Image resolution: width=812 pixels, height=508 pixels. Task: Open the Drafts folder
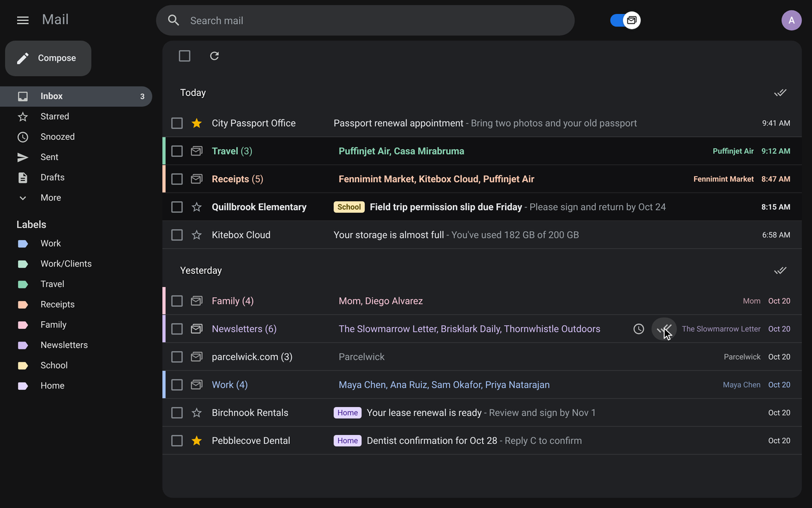76,178
